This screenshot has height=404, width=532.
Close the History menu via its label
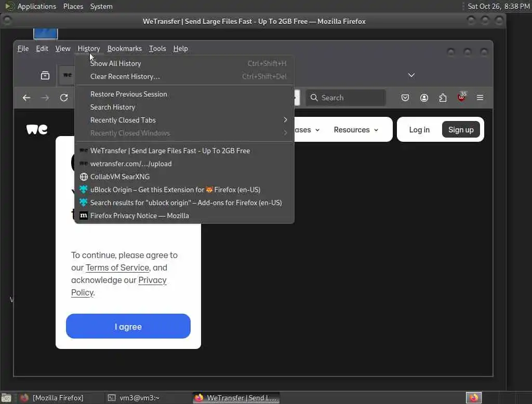[88, 48]
